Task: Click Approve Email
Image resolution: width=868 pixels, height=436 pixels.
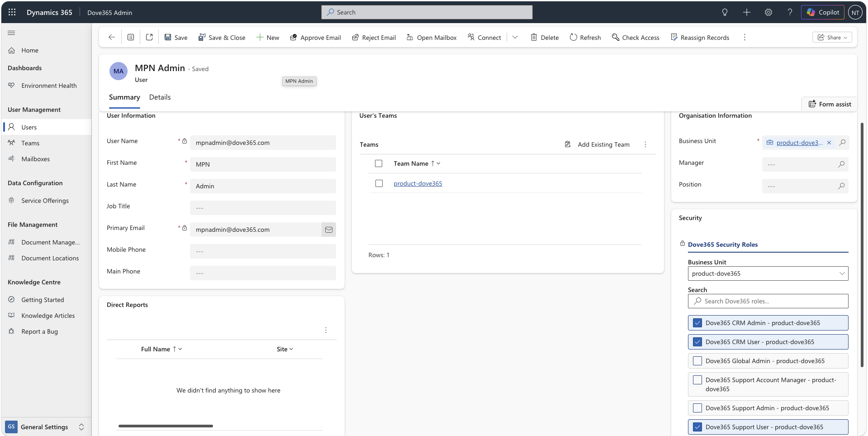Action: 315,38
